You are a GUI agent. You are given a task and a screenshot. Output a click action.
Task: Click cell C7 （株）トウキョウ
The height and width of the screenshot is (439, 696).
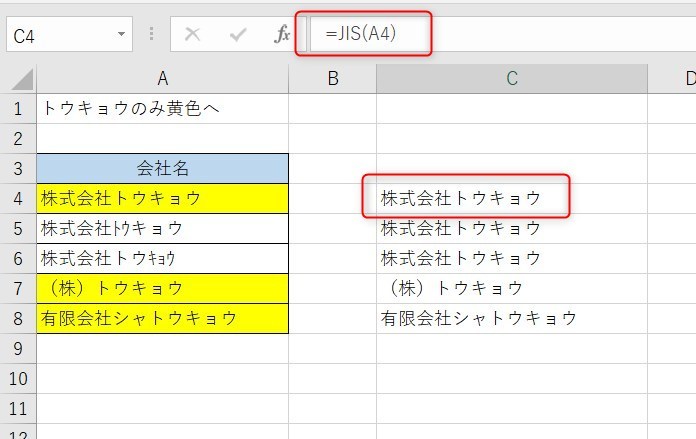pos(512,289)
